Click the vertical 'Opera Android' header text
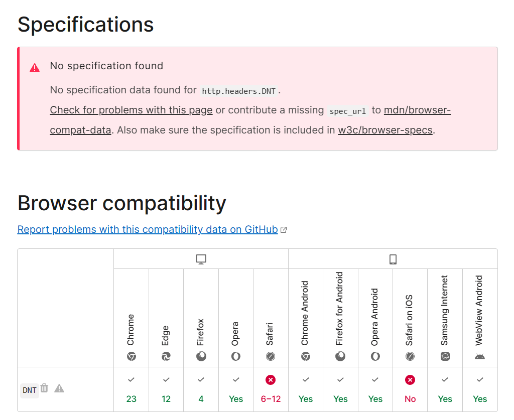 (x=374, y=317)
